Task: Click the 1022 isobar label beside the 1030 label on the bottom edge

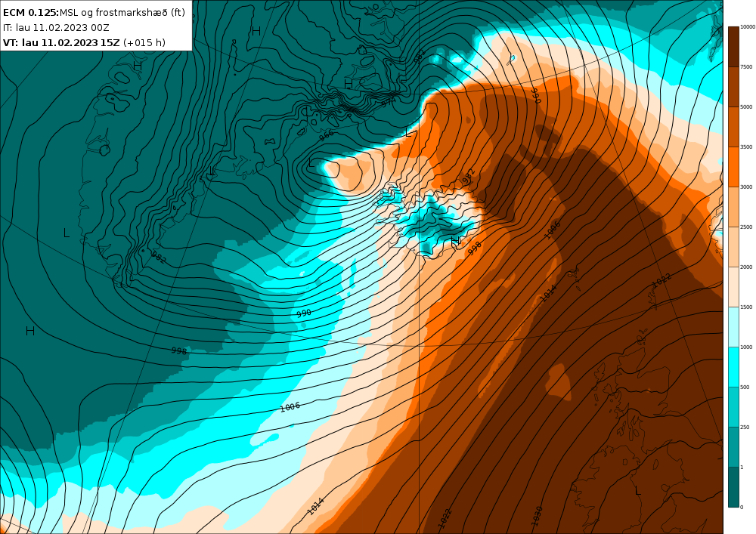Action: [x=445, y=518]
